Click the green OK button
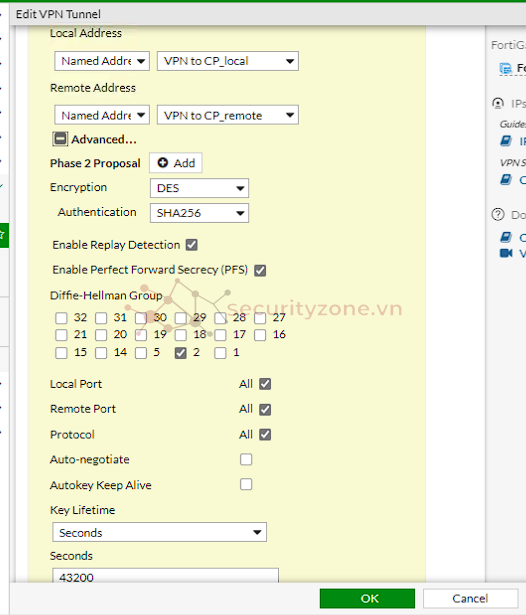526x615 pixels. 367,599
